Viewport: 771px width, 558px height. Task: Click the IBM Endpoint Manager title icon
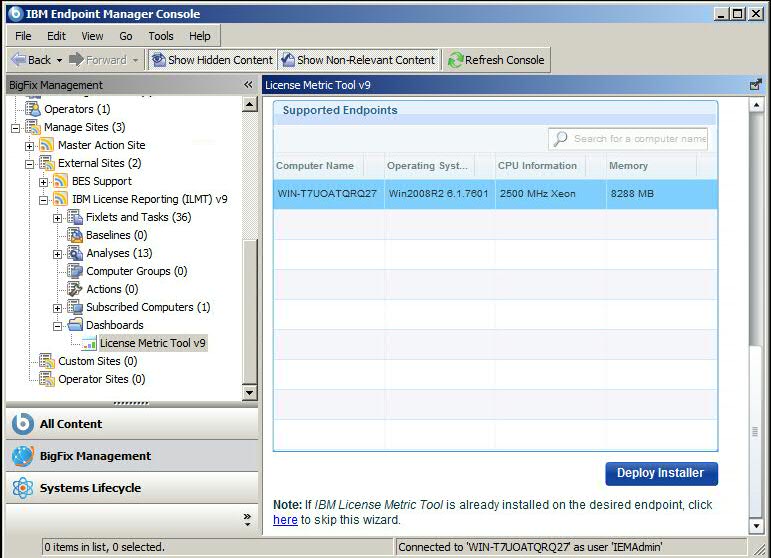pyautogui.click(x=16, y=14)
